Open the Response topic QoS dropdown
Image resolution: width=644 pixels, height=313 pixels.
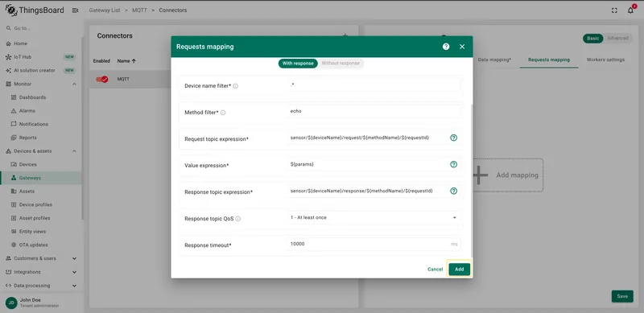(374, 218)
